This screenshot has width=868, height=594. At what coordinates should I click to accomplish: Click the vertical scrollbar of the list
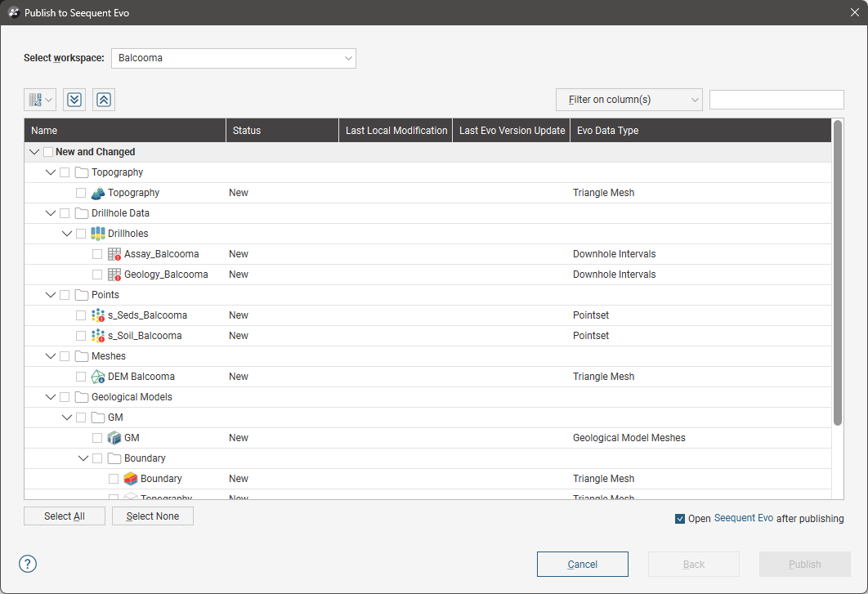click(838, 273)
